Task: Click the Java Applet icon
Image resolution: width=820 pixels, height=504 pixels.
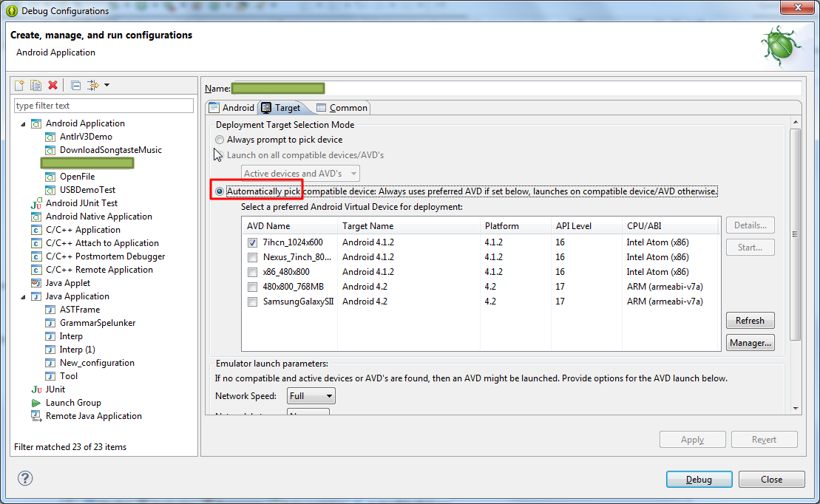Action: point(36,283)
